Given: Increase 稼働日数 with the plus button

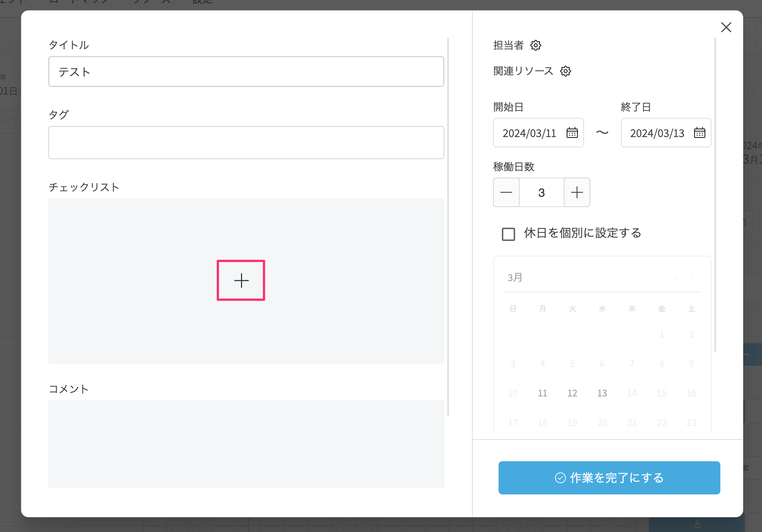Looking at the screenshot, I should click(577, 192).
